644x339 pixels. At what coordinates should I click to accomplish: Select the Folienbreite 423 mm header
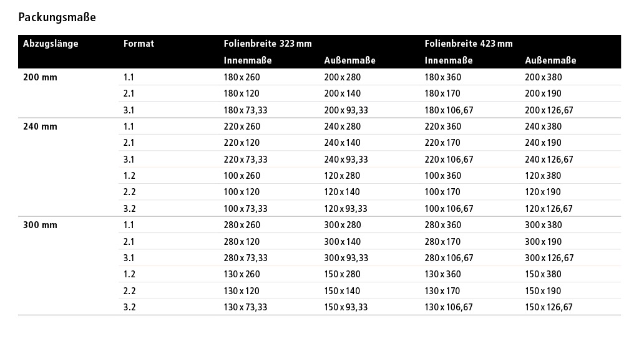(x=469, y=44)
